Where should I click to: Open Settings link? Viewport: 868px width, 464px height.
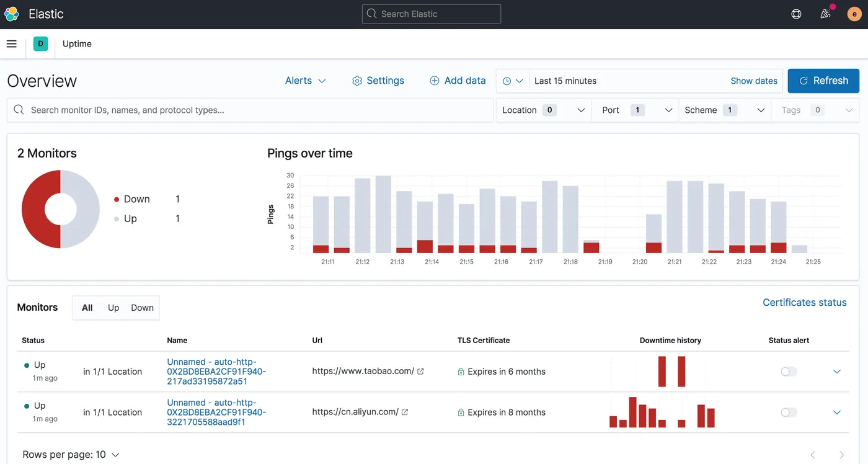(x=378, y=81)
